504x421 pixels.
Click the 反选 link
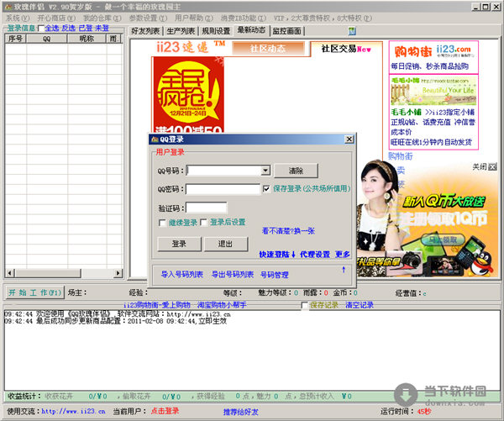click(69, 29)
